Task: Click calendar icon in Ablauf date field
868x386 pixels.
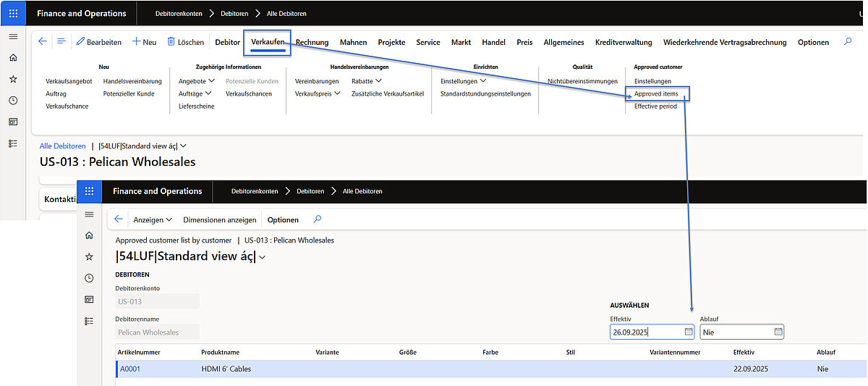Action: pos(778,332)
